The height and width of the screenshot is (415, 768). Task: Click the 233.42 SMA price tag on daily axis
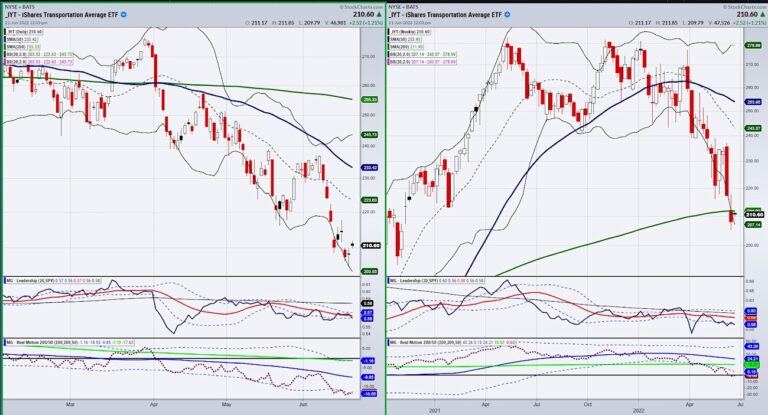click(x=370, y=168)
